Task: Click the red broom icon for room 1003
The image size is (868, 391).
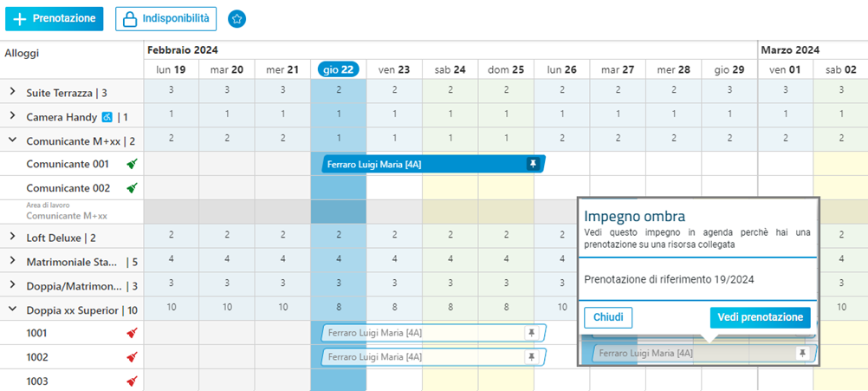Action: (x=132, y=381)
